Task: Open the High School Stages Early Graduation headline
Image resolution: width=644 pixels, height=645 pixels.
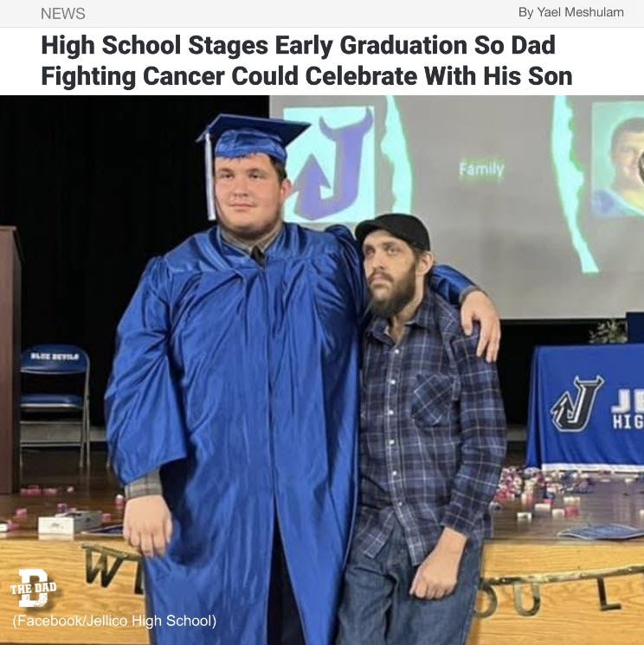Action: point(306,61)
